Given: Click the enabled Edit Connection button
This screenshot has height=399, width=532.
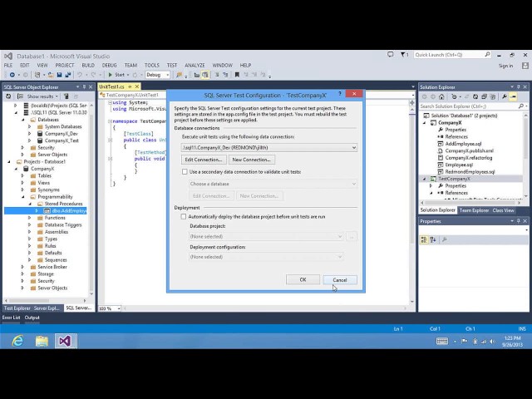Looking at the screenshot, I should [x=204, y=160].
